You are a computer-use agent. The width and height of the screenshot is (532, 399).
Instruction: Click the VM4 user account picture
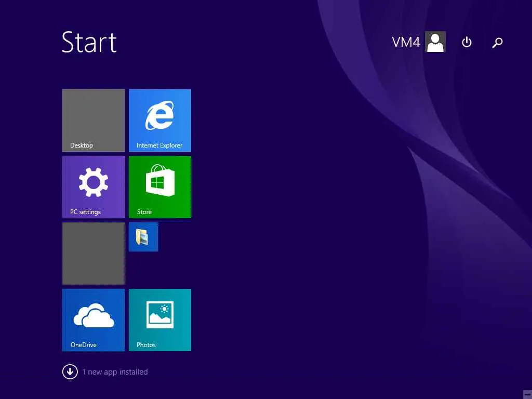pyautogui.click(x=435, y=42)
